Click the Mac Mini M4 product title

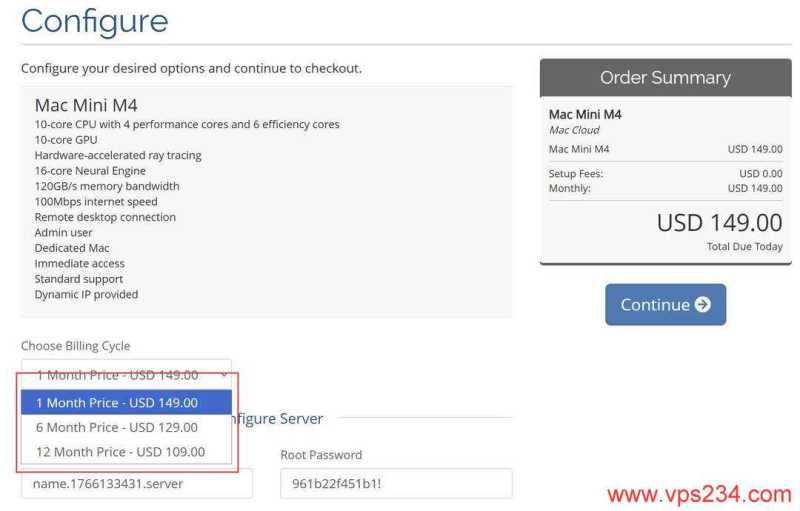click(x=84, y=105)
